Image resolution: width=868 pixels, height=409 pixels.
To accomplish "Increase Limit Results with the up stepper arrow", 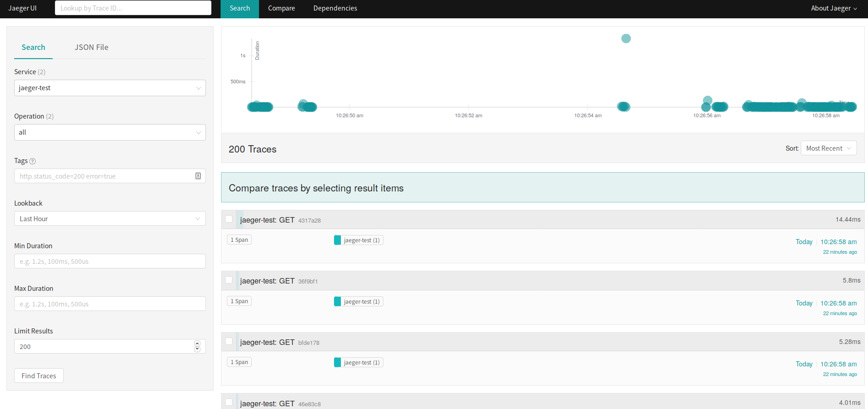I will click(197, 344).
